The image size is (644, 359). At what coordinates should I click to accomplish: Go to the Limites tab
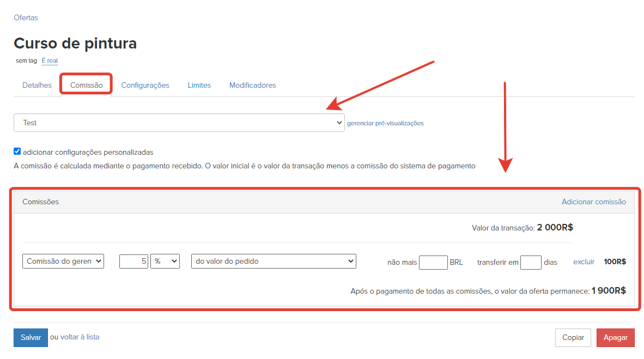tap(199, 85)
